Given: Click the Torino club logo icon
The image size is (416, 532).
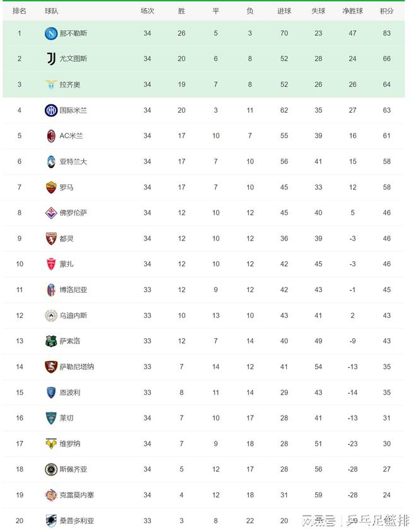Looking at the screenshot, I should [51, 239].
